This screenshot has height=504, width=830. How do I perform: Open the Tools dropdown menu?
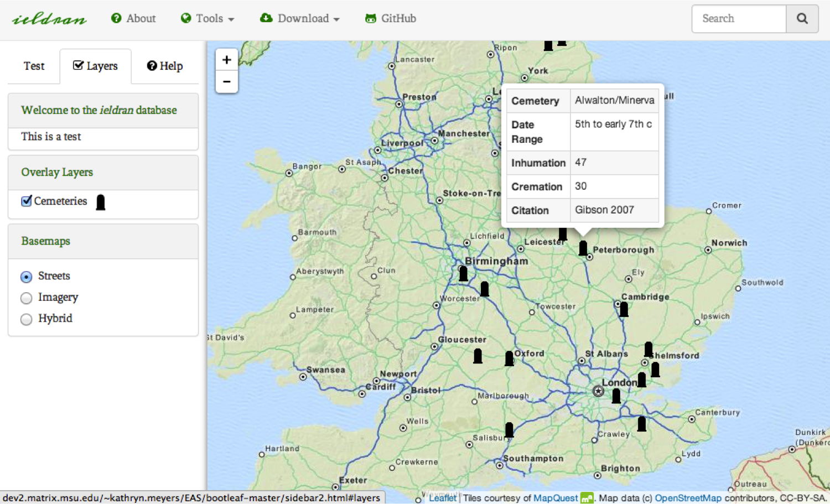pos(207,19)
